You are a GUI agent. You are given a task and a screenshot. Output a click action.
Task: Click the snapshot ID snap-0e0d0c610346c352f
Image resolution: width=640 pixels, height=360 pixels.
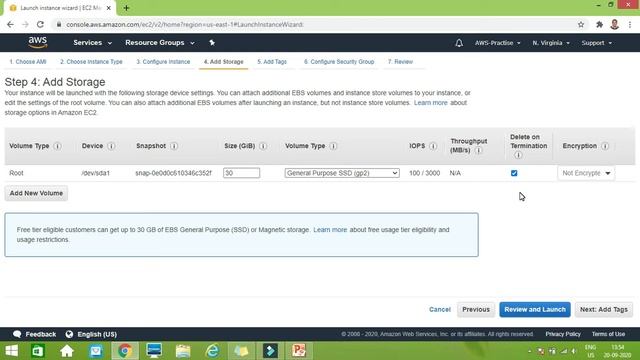[x=173, y=173]
